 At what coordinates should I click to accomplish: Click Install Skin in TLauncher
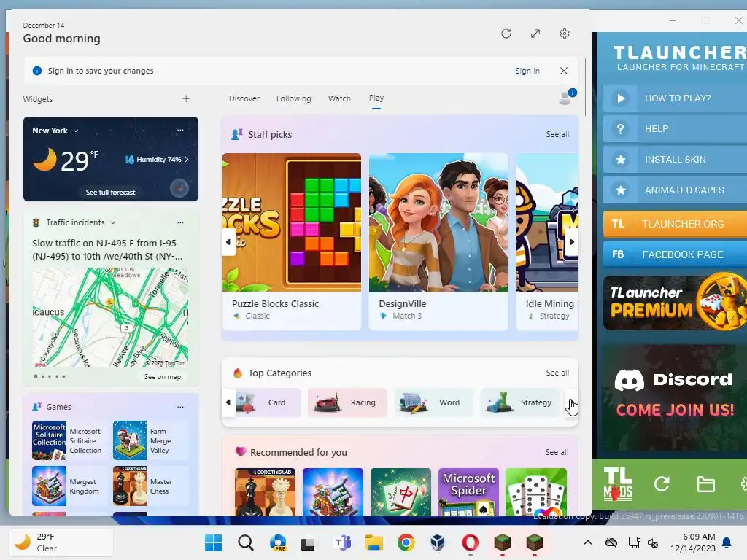click(675, 160)
